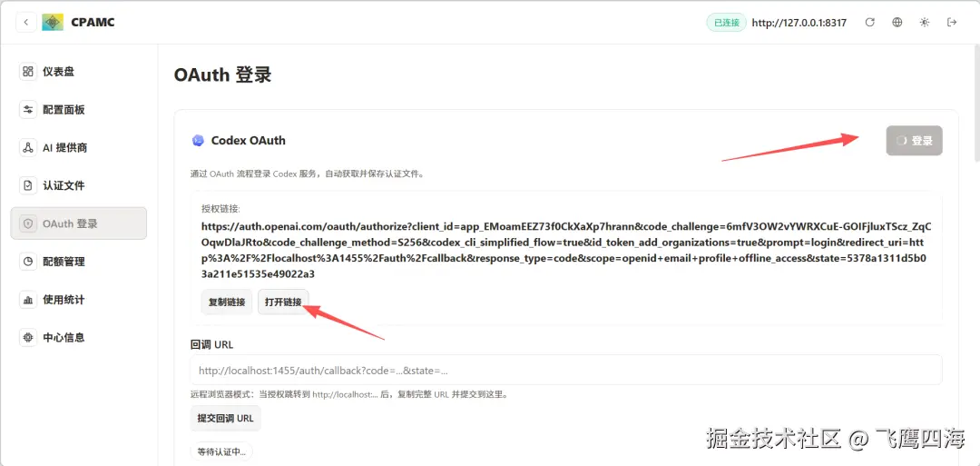Viewport: 980px width, 466px height.
Task: Click the 中心信息 chip icon
Action: [27, 337]
